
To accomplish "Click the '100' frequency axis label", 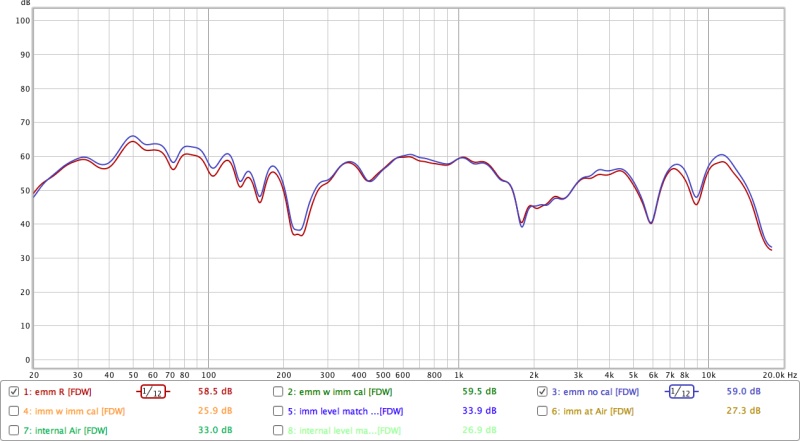I will coord(208,375).
